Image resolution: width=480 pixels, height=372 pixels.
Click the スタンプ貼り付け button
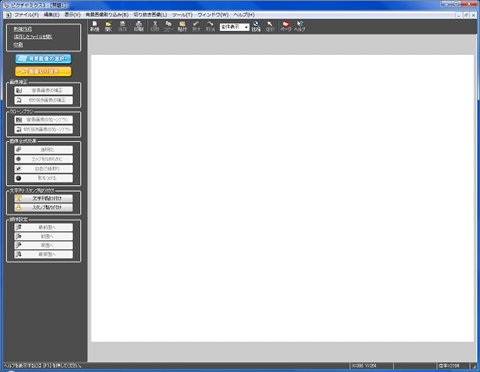coord(43,207)
